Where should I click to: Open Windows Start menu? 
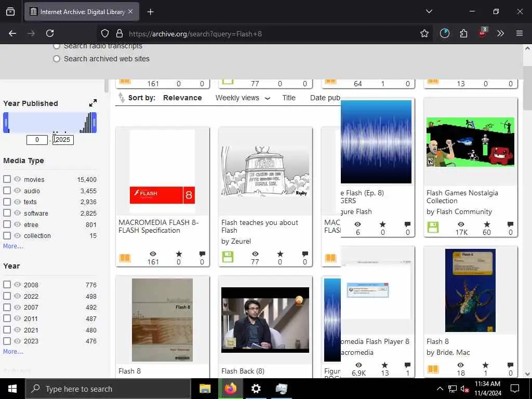(x=12, y=389)
